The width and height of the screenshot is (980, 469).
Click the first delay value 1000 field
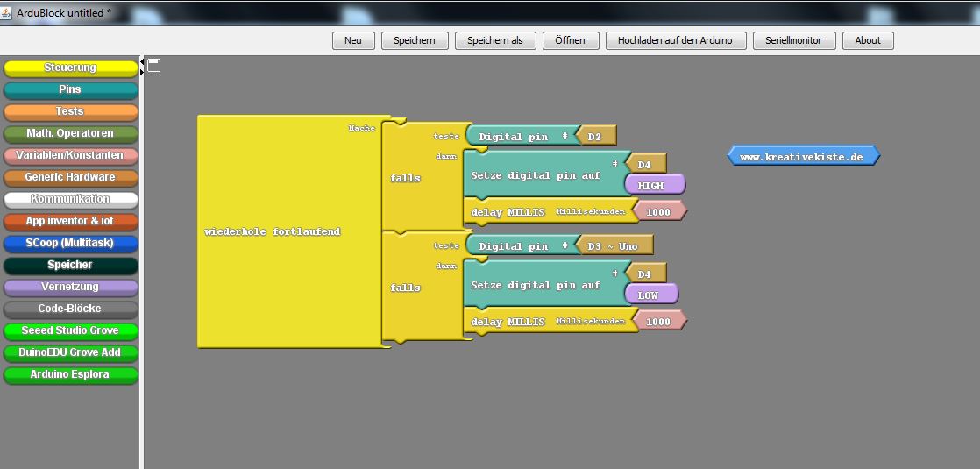(x=657, y=212)
